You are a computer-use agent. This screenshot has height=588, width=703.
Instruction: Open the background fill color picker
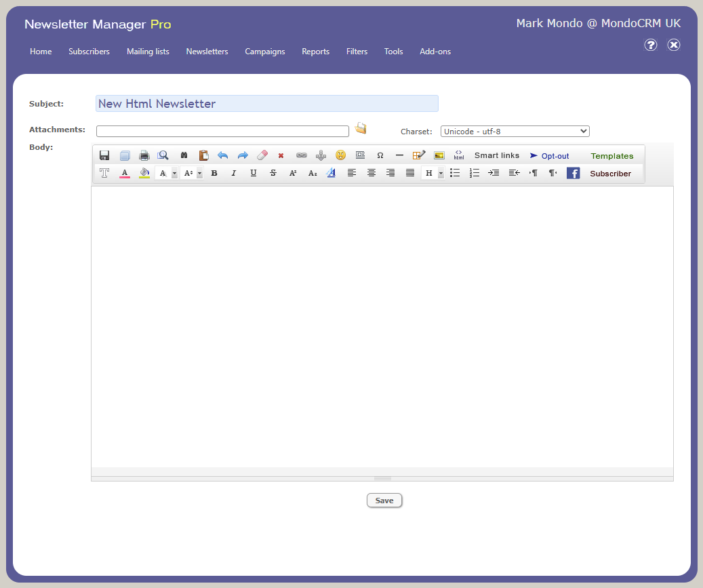(x=144, y=173)
